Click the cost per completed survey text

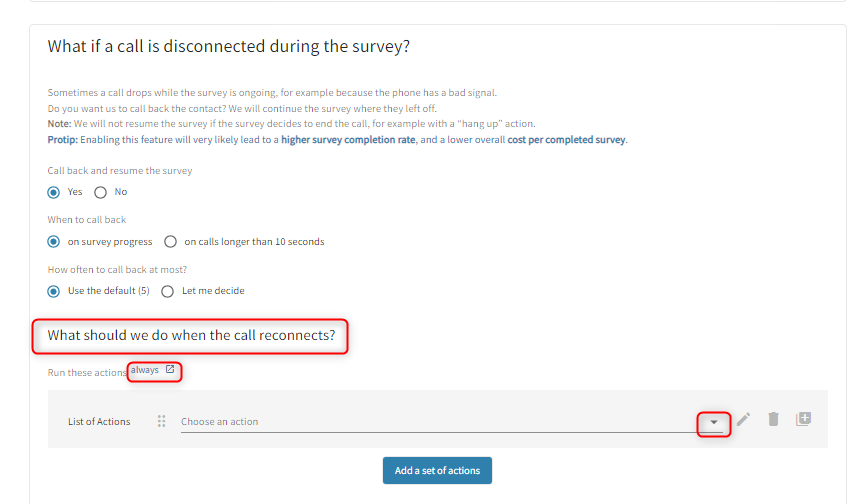(566, 139)
